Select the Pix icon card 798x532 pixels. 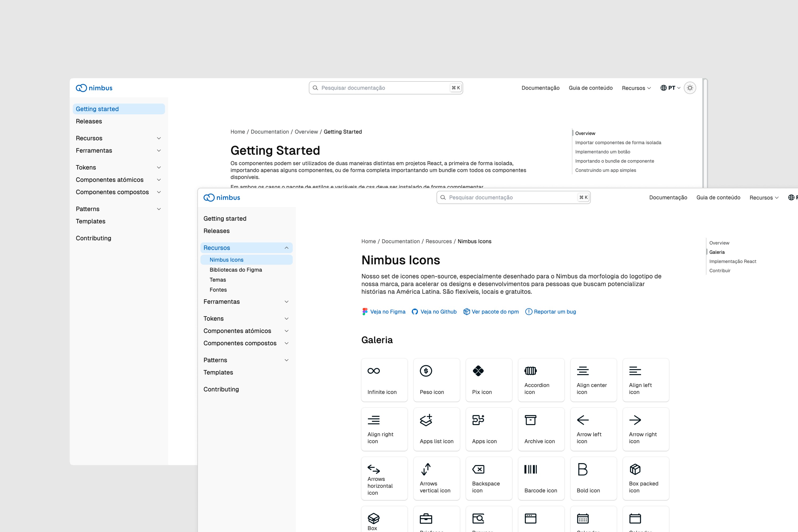[489, 380]
